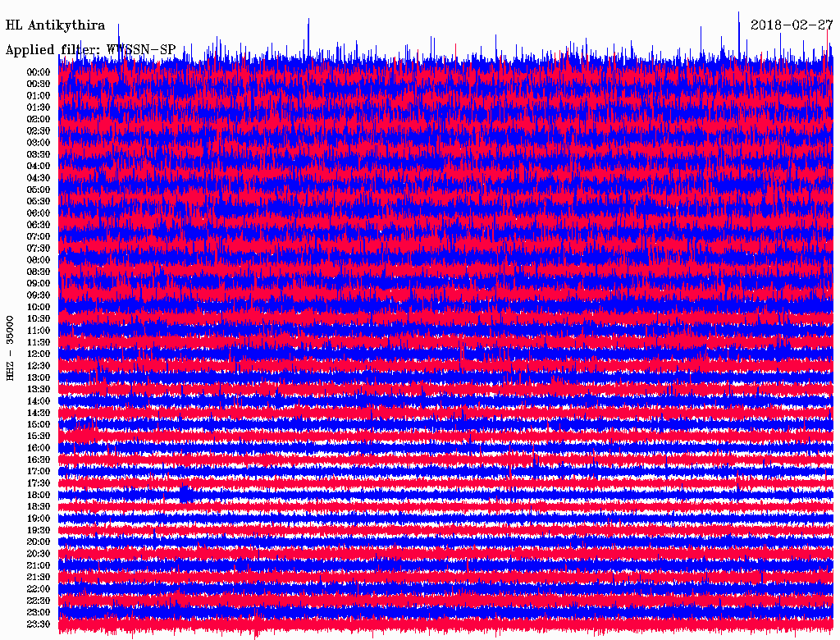The width and height of the screenshot is (840, 640).
Task: Select the 02:30 time label
Action: point(39,130)
